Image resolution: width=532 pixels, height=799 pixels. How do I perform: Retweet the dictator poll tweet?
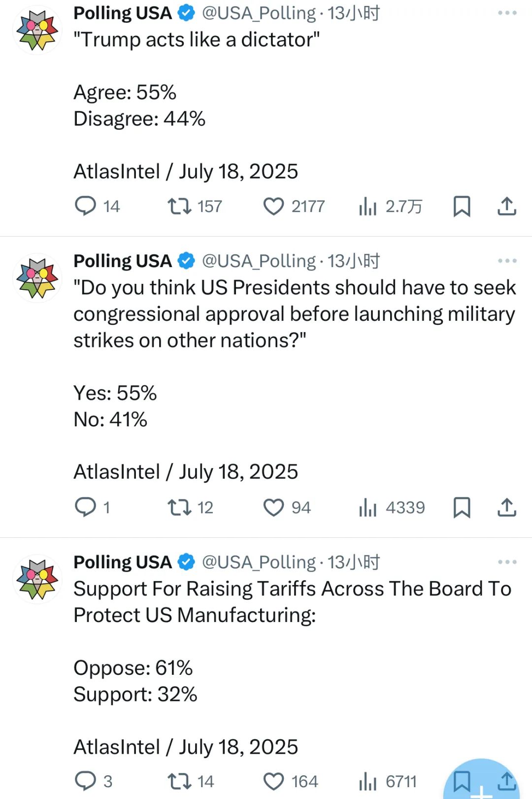point(179,206)
